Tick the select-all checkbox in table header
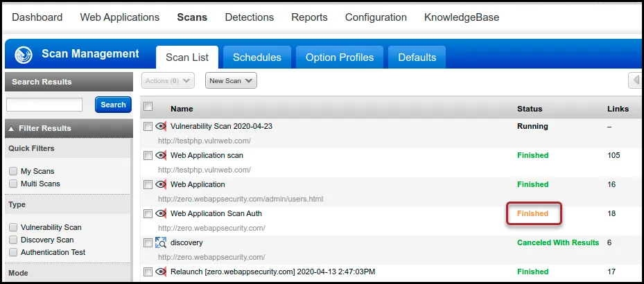The height and width of the screenshot is (284, 644). [x=148, y=107]
